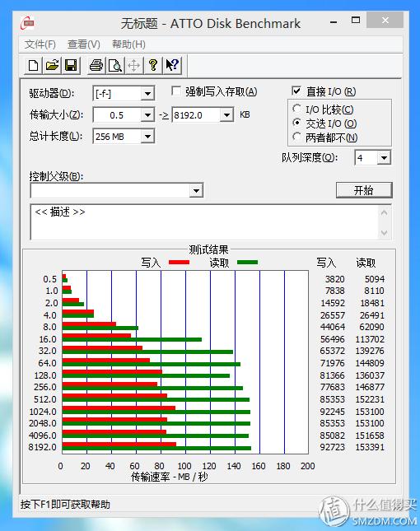The image size is (420, 531).
Task: Expand the 0.5 minimum transfer size dropdown
Action: pyautogui.click(x=147, y=114)
